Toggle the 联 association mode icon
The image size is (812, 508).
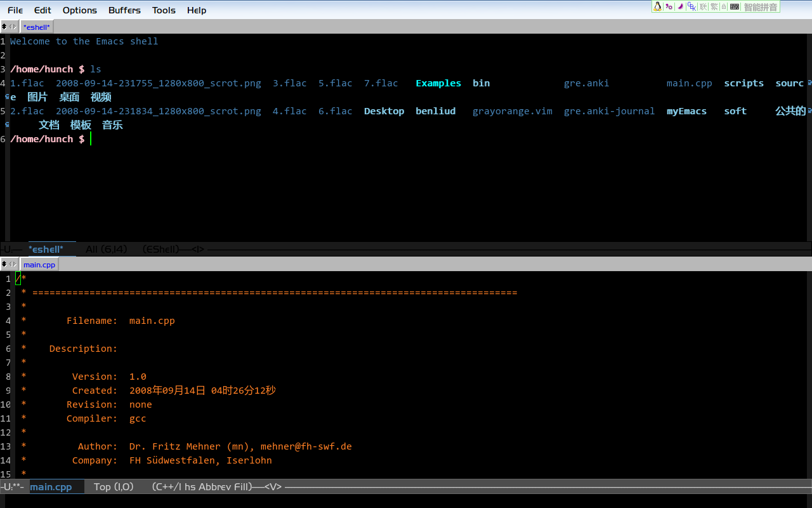(703, 6)
